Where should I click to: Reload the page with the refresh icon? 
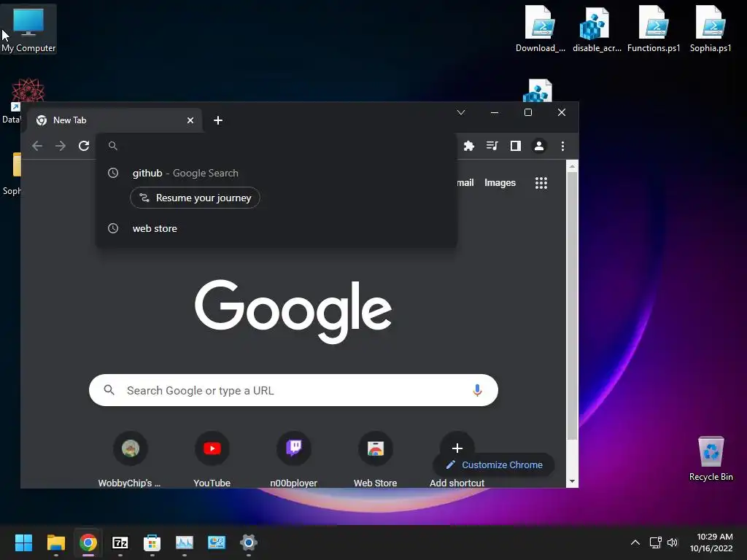(x=84, y=146)
